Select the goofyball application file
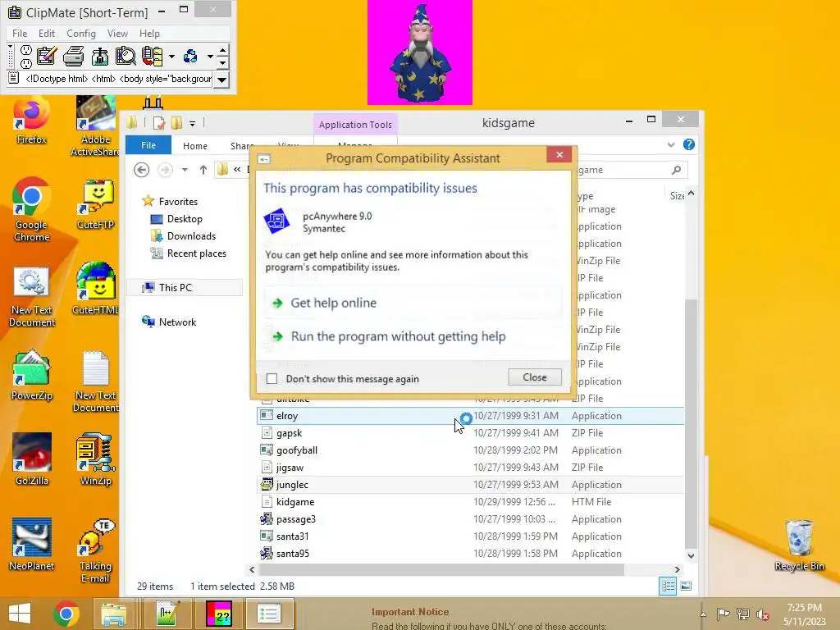840x630 pixels. pos(471,450)
